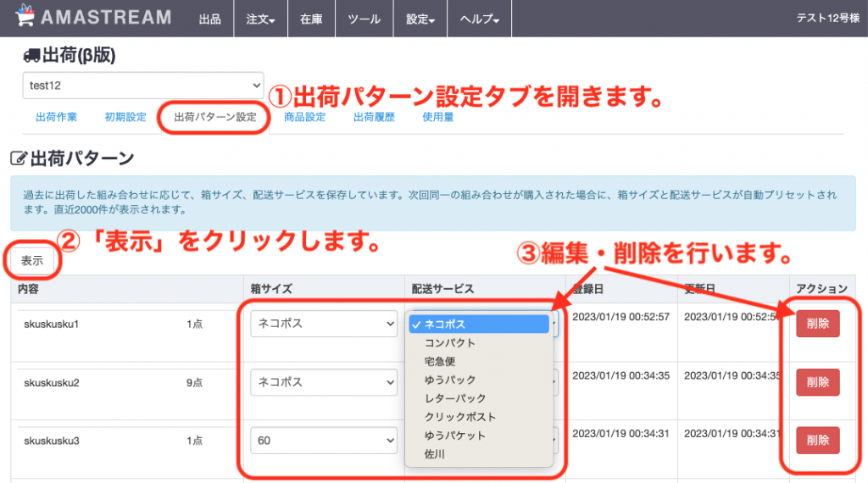Delete the skuskusku2 pattern row
This screenshot has height=483, width=868.
click(x=818, y=382)
